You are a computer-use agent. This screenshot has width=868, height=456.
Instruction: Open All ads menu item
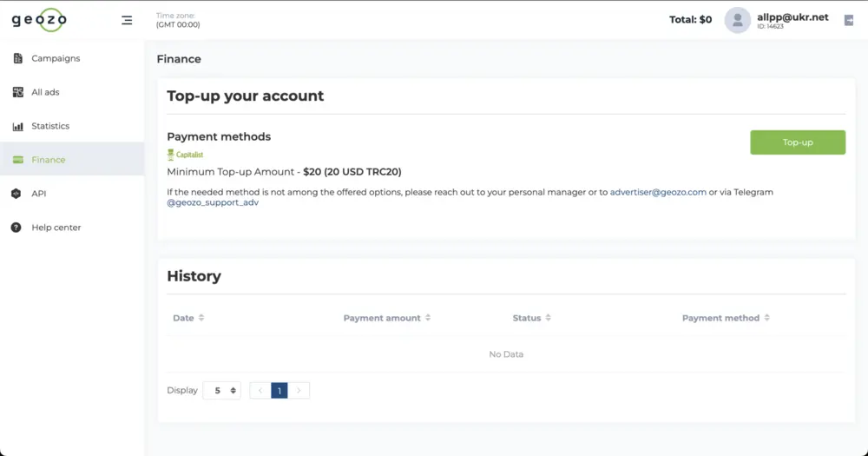[x=72, y=92]
